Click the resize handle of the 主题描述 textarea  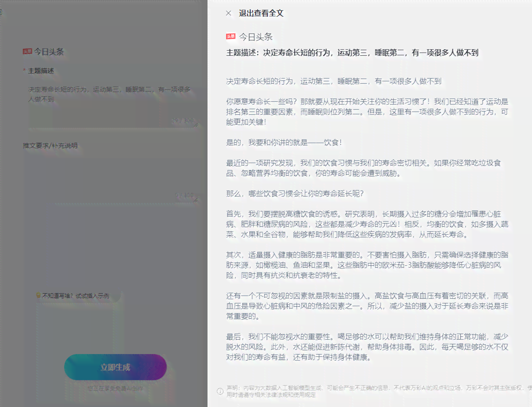click(x=196, y=125)
